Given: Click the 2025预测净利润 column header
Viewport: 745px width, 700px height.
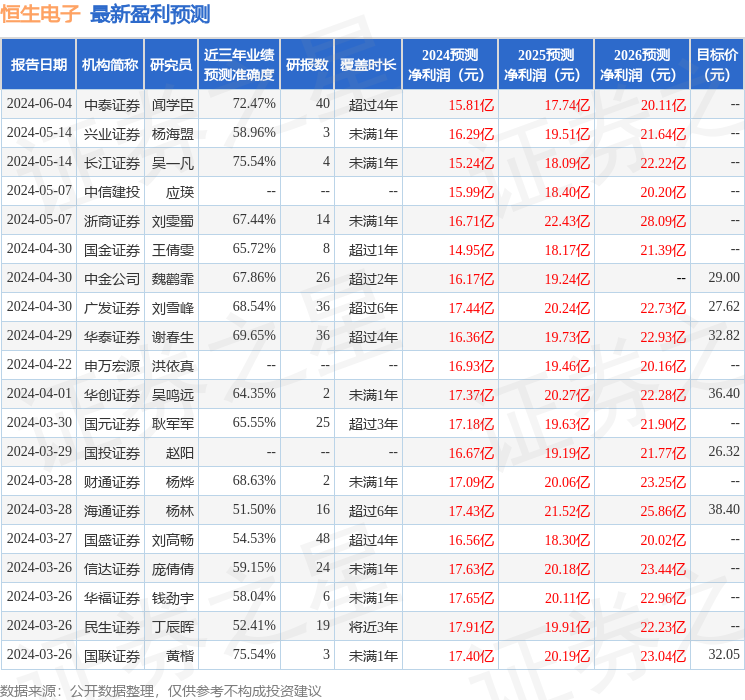Looking at the screenshot, I should click(x=546, y=65).
